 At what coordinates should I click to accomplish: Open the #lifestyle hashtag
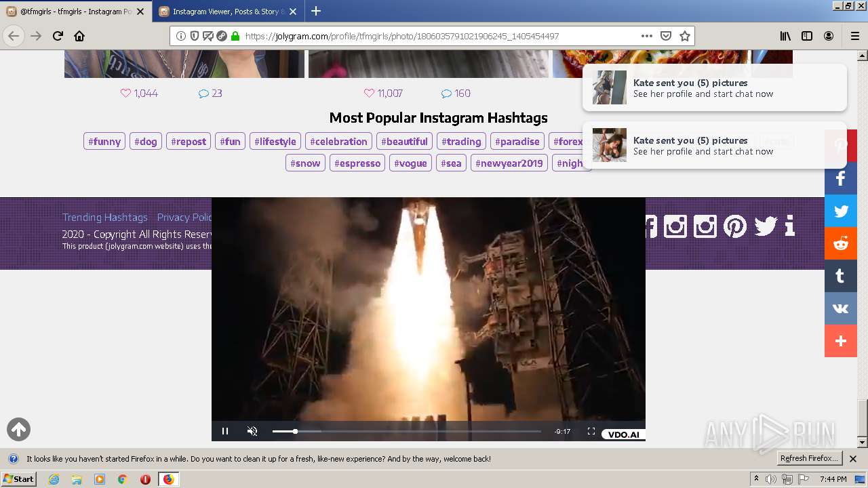coord(275,142)
